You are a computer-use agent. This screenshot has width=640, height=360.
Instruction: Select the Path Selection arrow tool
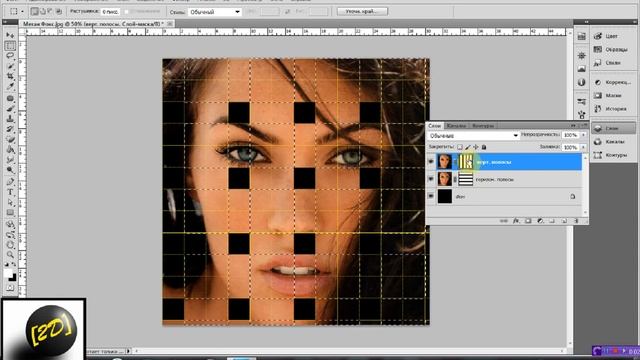pyautogui.click(x=10, y=202)
